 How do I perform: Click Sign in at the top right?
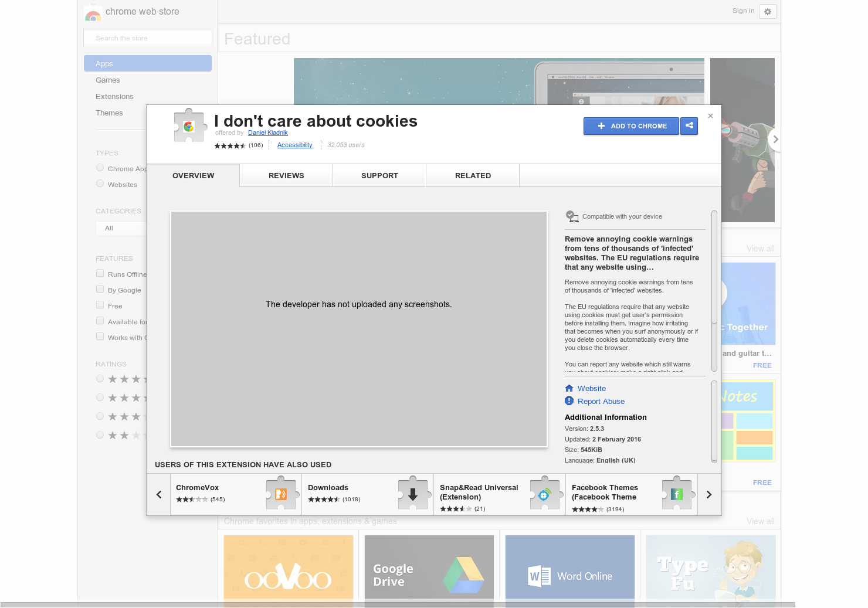tap(743, 11)
